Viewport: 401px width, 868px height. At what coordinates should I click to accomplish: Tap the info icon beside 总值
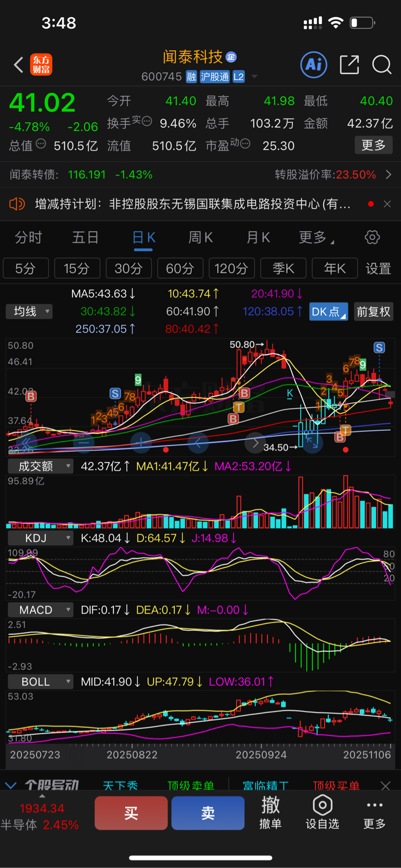(41, 144)
